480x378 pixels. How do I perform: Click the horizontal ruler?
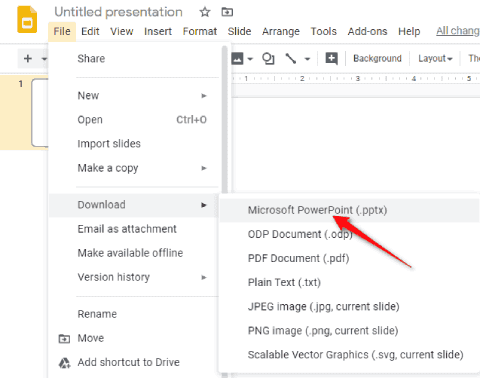point(356,79)
